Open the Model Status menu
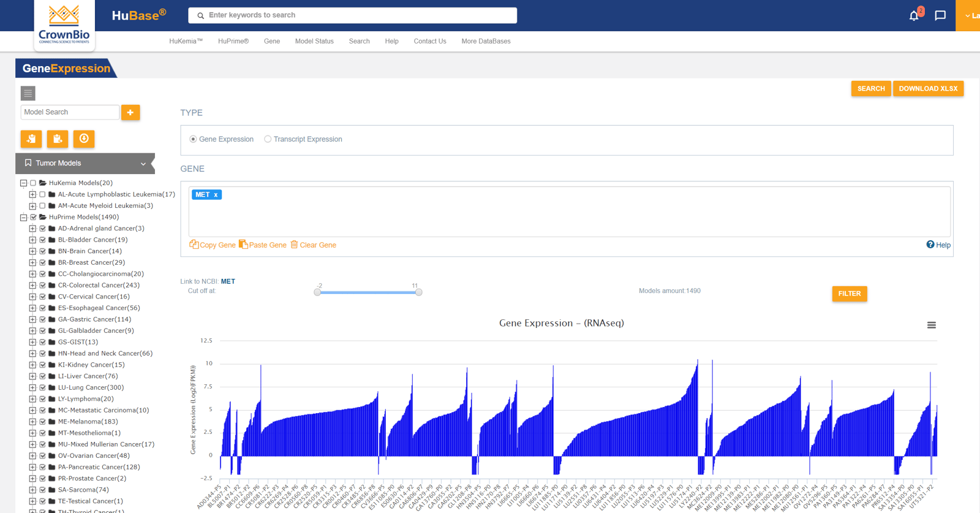 tap(314, 42)
